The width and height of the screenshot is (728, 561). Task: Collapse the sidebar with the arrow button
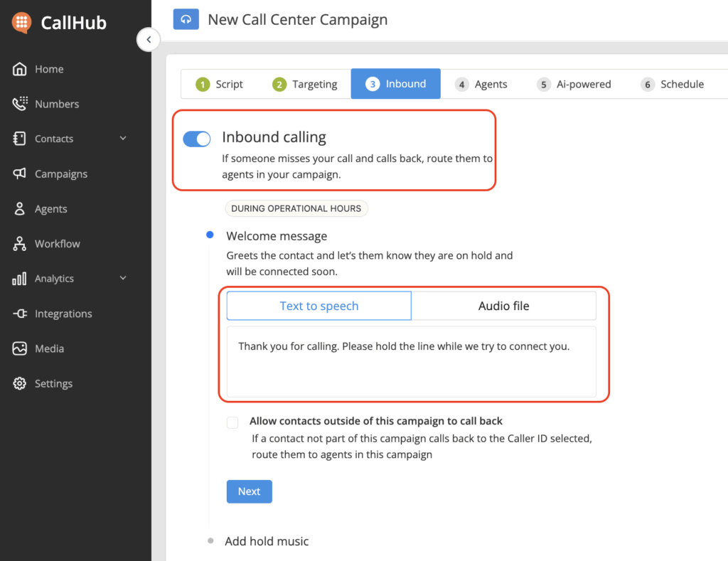(148, 40)
